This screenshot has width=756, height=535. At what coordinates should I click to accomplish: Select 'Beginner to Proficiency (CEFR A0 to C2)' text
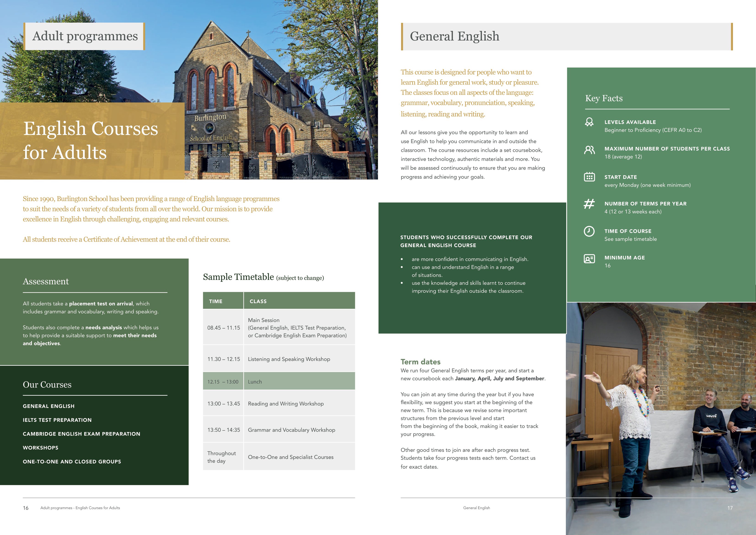click(x=653, y=130)
